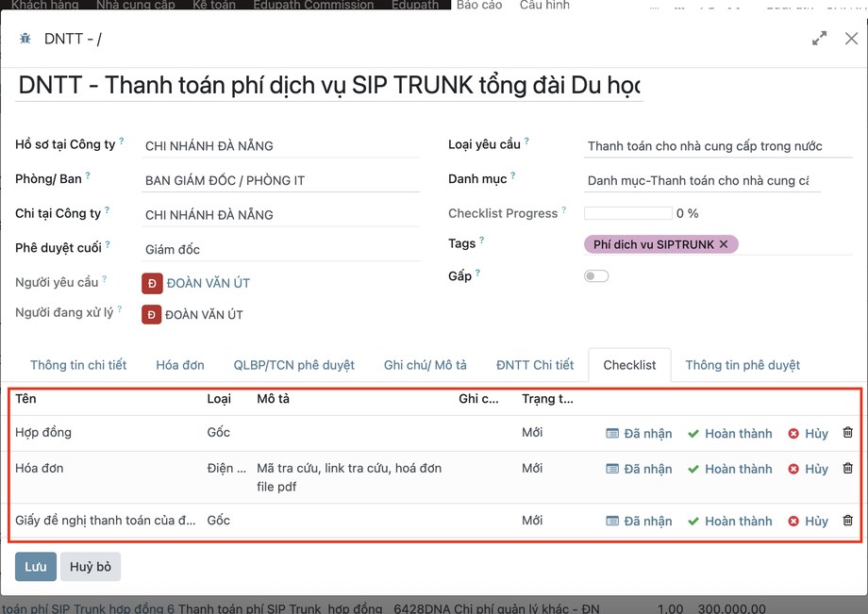
Task: Click Hoàn thành for Hóa đơn
Action: [729, 469]
